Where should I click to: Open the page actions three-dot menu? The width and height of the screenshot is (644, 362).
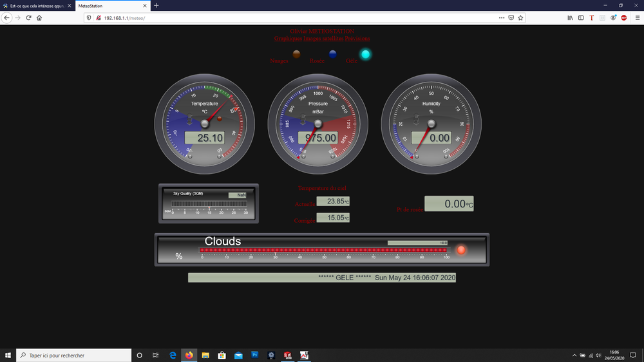(502, 18)
